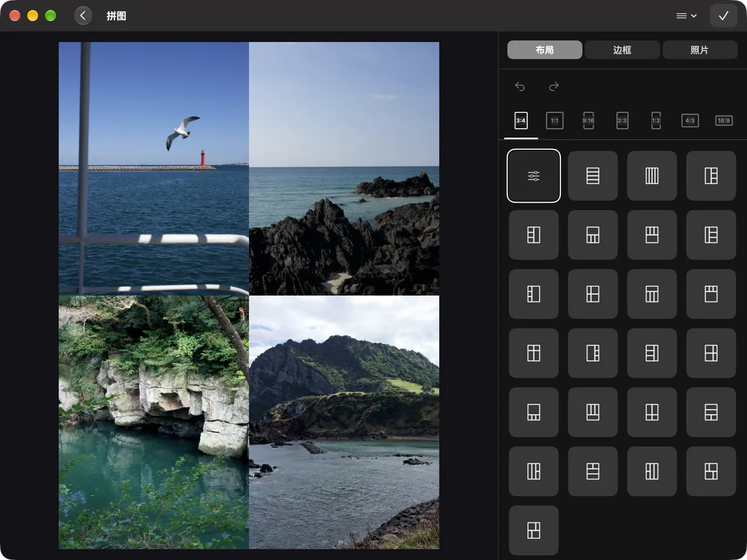
Task: Open the 照片 tab
Action: [700, 50]
